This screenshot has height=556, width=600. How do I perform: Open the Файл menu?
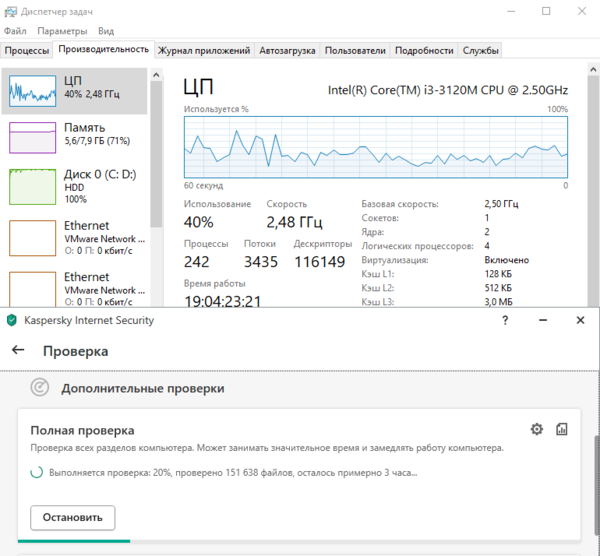coord(15,31)
